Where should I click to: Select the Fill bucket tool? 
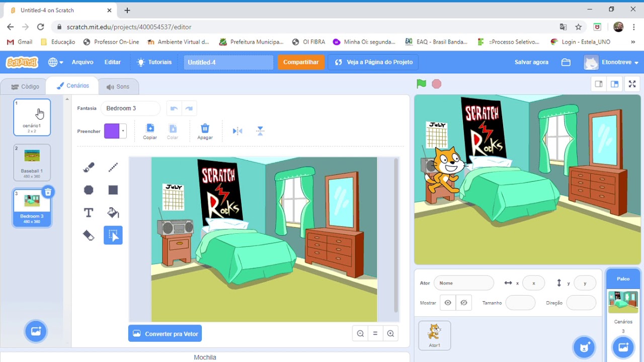point(113,213)
